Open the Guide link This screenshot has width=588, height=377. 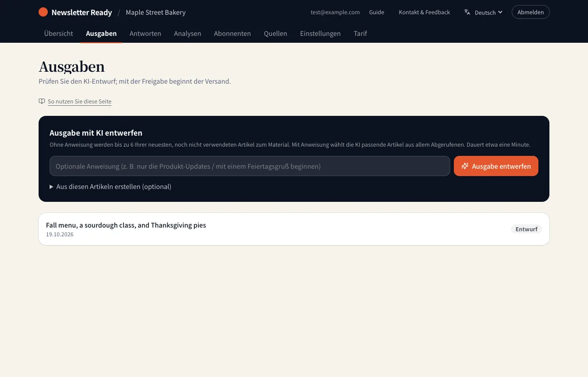pyautogui.click(x=377, y=12)
